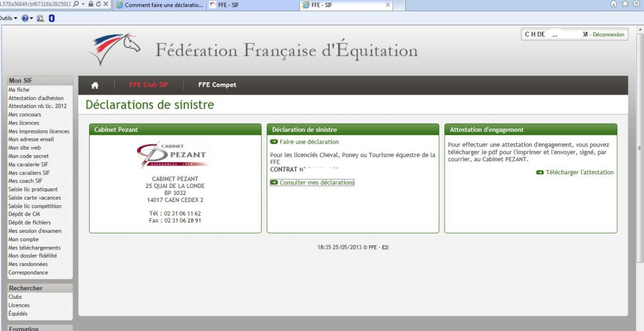Switch to the FFE Club SIF menu
The height and width of the screenshot is (331, 644).
point(148,85)
